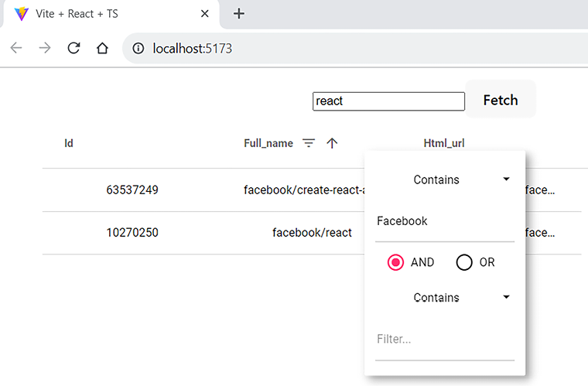Click the browser back arrow
The width and height of the screenshot is (588, 386).
(16, 48)
